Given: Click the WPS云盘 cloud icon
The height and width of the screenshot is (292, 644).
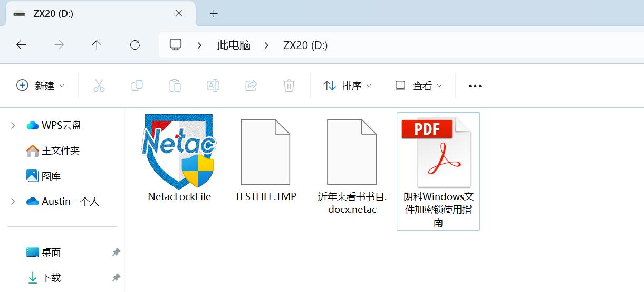Looking at the screenshot, I should pos(33,125).
